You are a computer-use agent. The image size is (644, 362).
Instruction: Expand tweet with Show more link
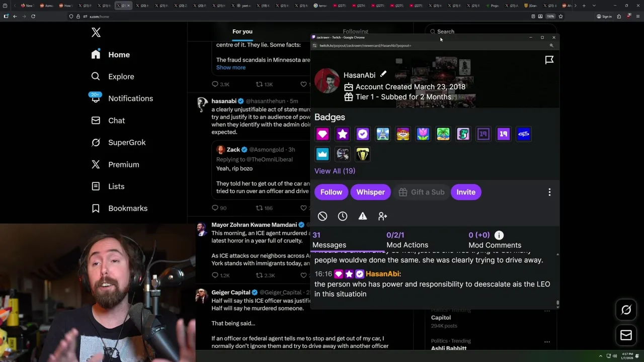coord(231,67)
